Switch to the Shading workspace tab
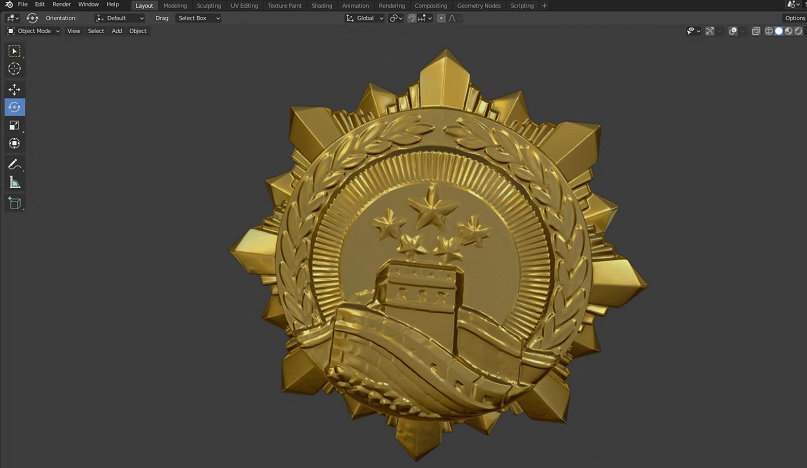 322,6
